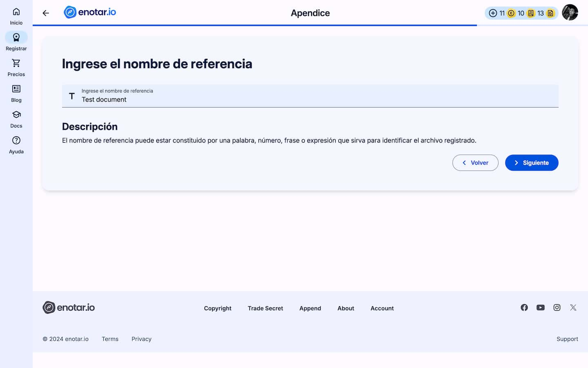Click the Volver button
Image resolution: width=588 pixels, height=368 pixels.
tap(475, 163)
